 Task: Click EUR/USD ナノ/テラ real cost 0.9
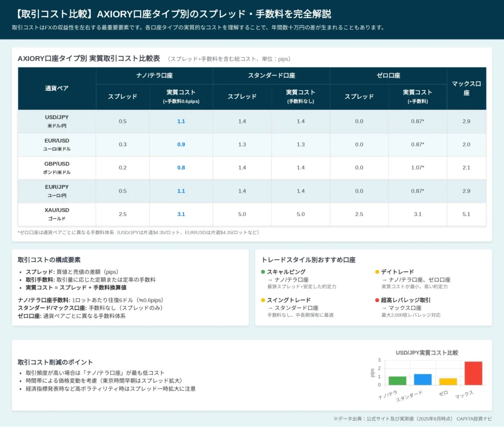[181, 145]
